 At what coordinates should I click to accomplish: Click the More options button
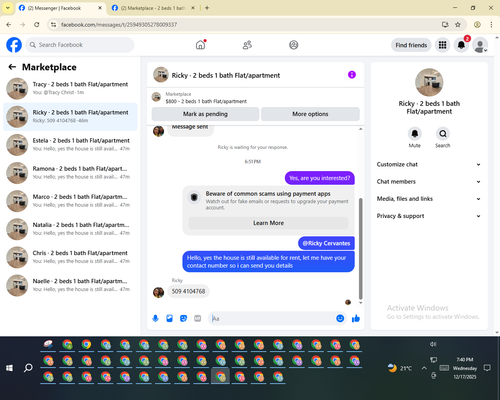pyautogui.click(x=310, y=114)
